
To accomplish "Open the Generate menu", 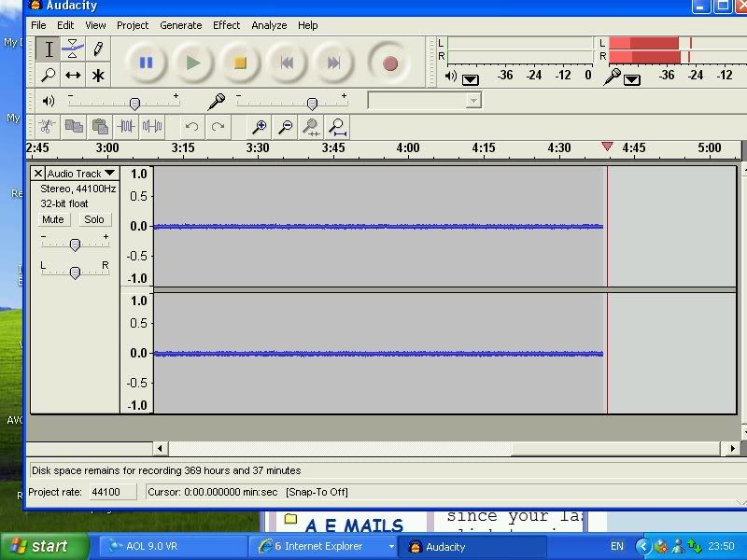I will click(x=179, y=25).
